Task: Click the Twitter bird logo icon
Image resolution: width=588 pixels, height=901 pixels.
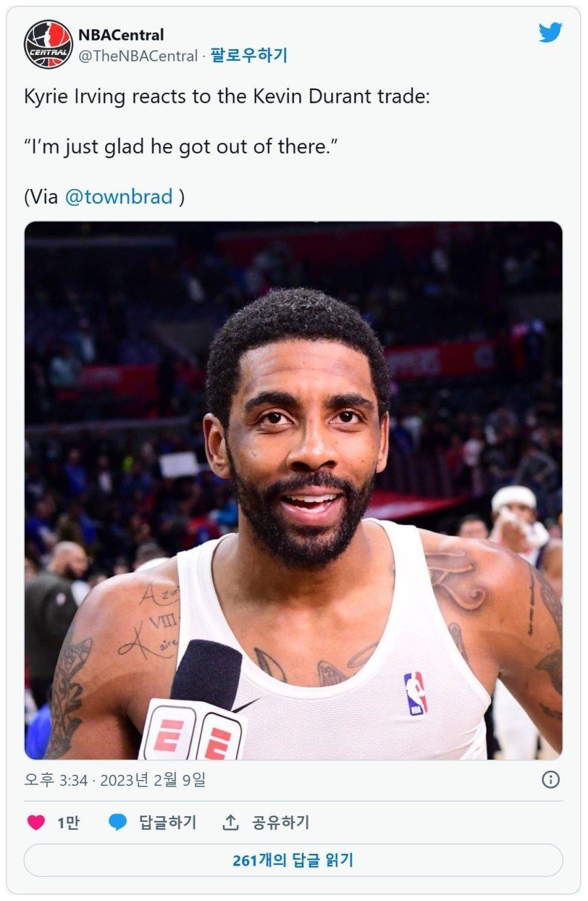Action: [550, 33]
